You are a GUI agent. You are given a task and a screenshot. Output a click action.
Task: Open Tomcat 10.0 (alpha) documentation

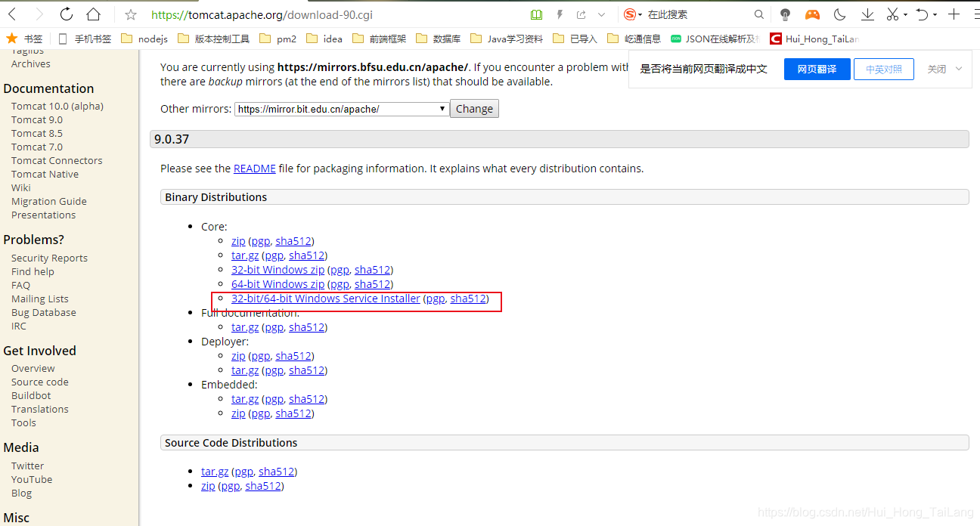tap(57, 106)
